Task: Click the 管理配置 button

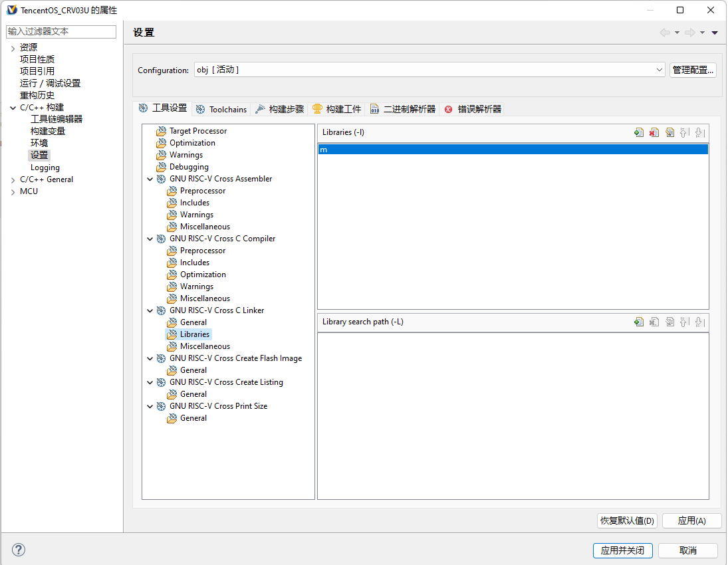Action: pyautogui.click(x=693, y=70)
